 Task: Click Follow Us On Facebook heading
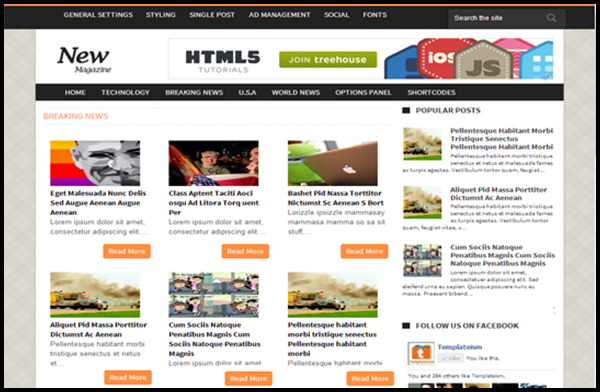point(467,326)
